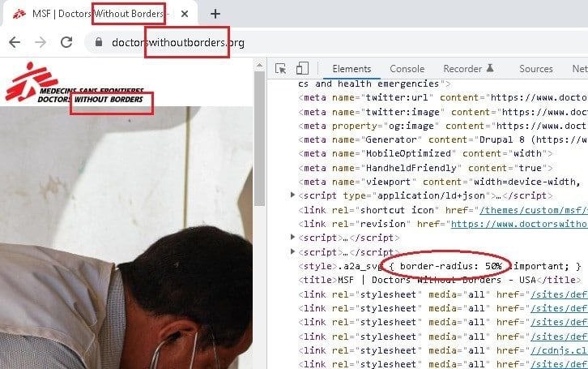Click the photo of the man with stethoscope
Screen dimensions: 588x369
[126, 238]
